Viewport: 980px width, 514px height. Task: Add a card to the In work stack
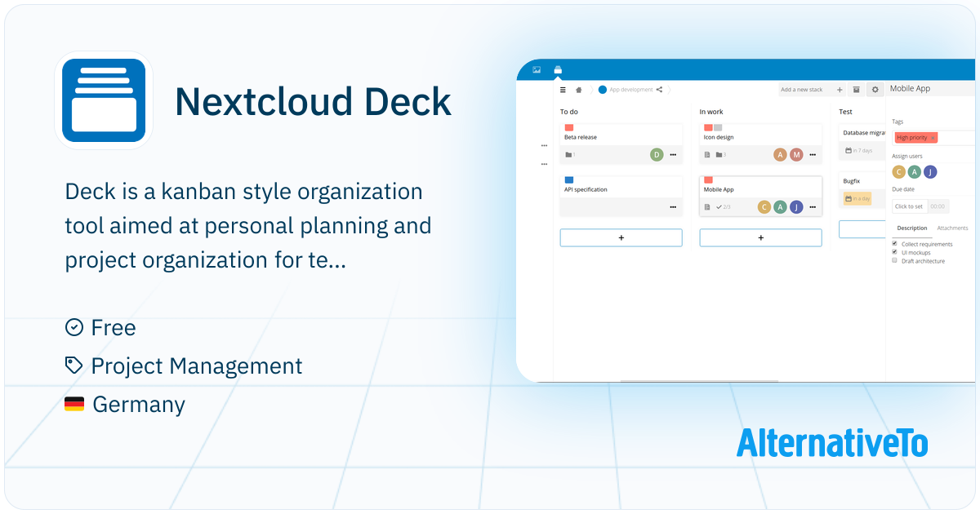(760, 237)
